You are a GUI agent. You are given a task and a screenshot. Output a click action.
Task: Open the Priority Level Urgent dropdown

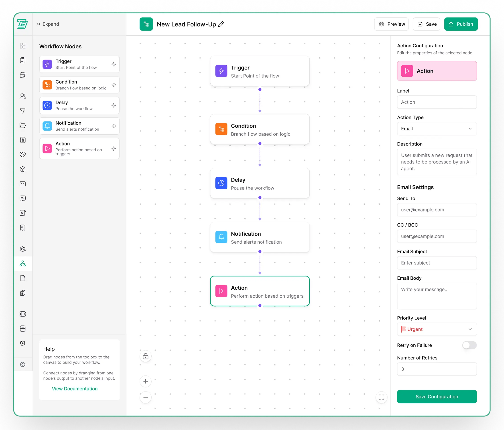click(x=437, y=329)
